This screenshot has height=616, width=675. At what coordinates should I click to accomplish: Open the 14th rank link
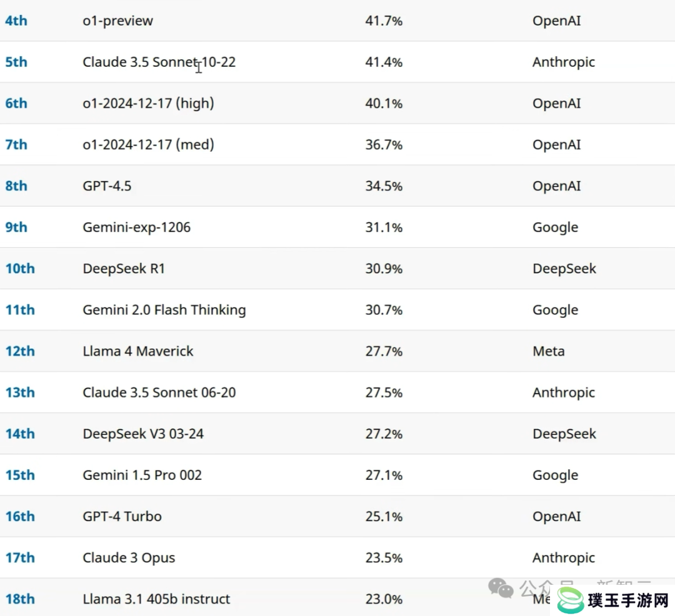(x=20, y=434)
